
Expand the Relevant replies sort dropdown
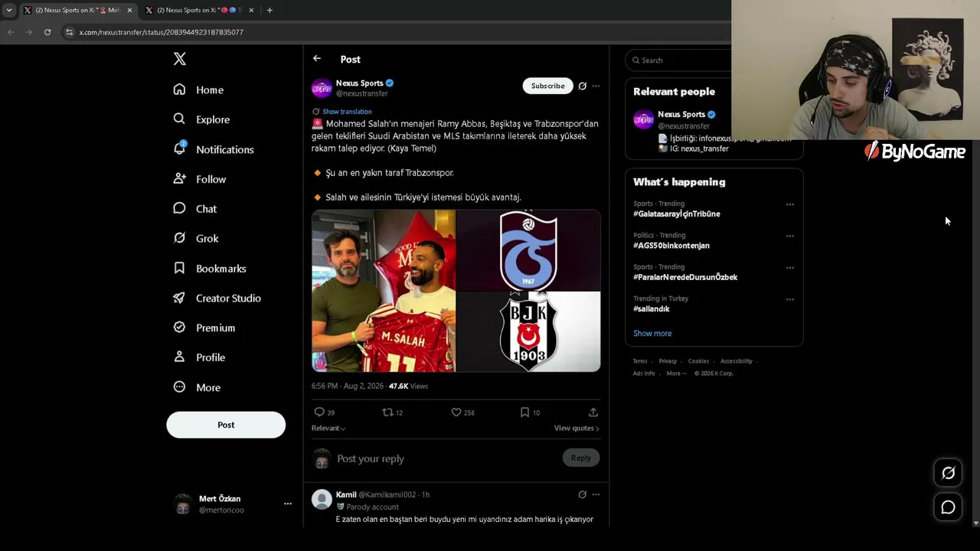point(328,429)
